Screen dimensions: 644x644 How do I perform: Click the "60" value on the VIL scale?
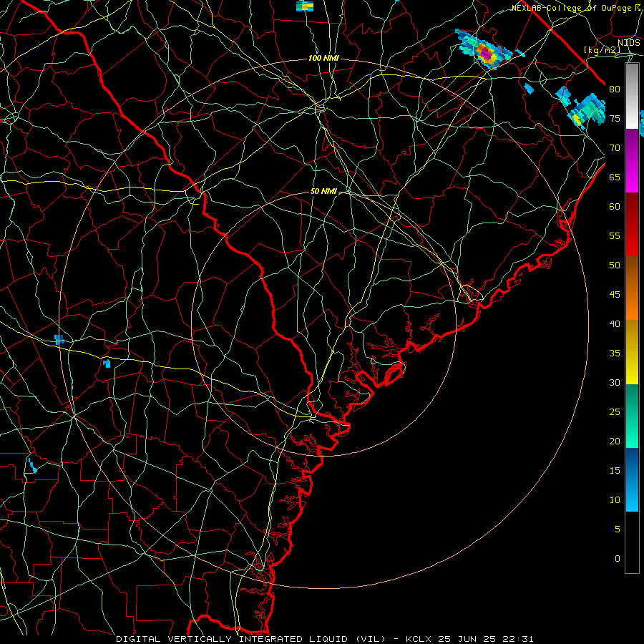615,207
